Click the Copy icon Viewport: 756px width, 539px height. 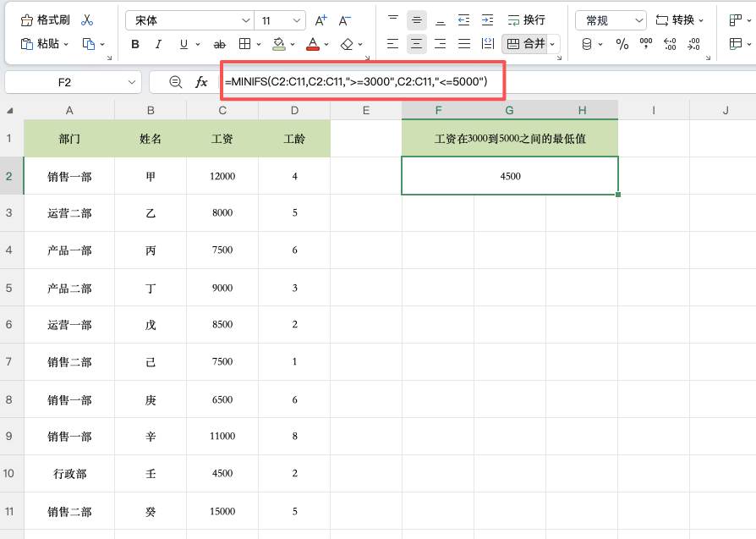pos(88,44)
